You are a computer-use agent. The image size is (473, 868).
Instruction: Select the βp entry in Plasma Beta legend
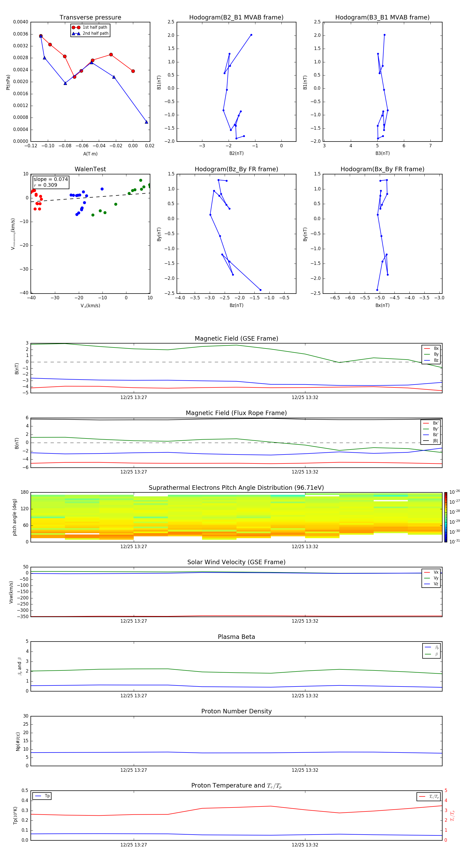tap(431, 647)
